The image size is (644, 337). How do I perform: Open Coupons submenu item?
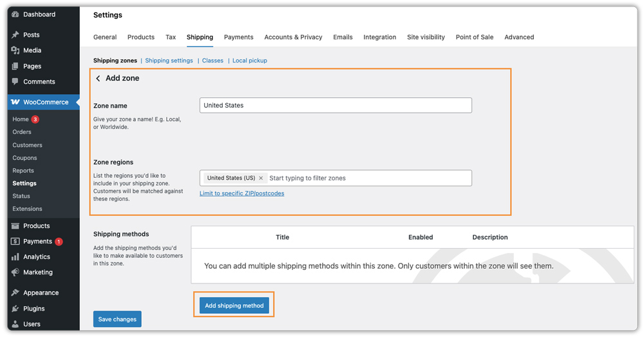click(24, 158)
